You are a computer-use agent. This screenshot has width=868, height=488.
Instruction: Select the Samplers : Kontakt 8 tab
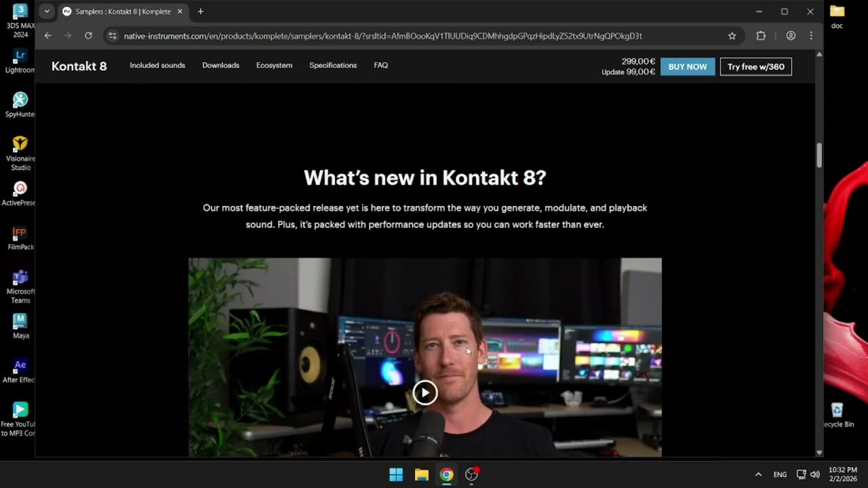(x=123, y=12)
